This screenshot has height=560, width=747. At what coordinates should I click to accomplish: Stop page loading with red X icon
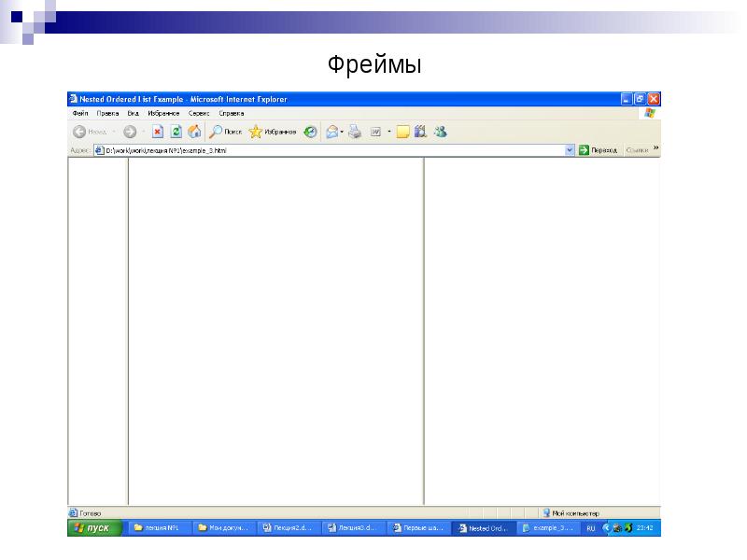pos(158,132)
